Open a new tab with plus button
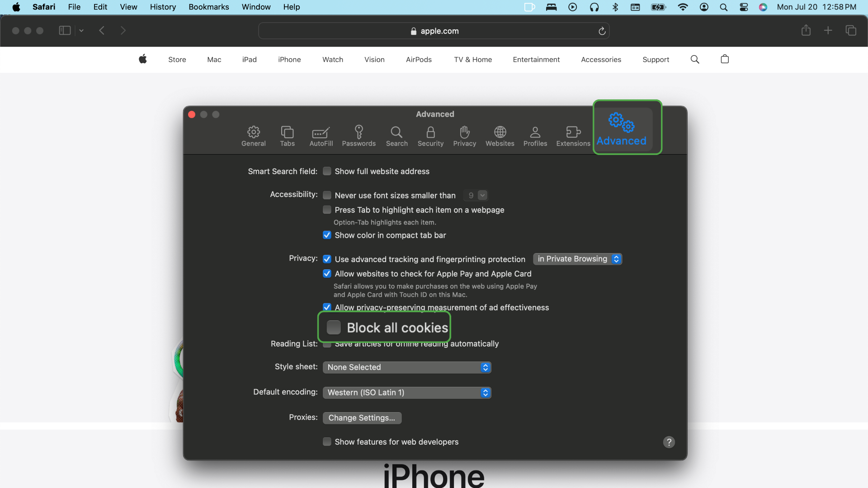This screenshot has width=868, height=488. 828,30
